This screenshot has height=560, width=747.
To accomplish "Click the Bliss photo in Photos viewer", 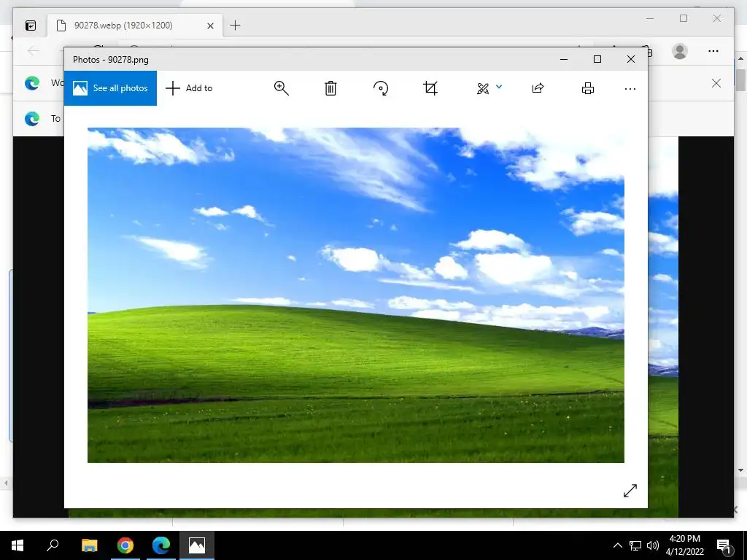I will (x=356, y=295).
